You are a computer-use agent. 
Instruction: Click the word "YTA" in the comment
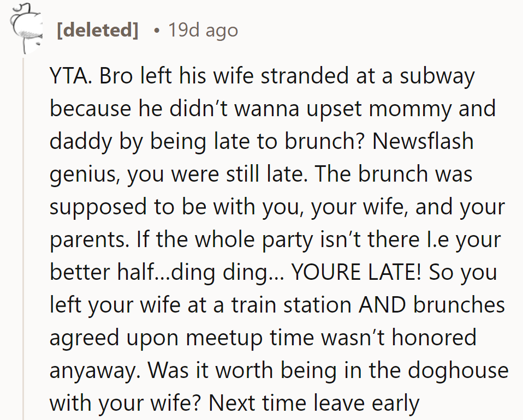click(x=66, y=76)
